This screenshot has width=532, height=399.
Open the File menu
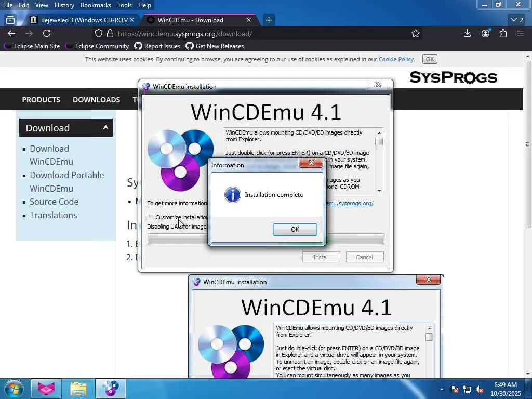coord(7,5)
